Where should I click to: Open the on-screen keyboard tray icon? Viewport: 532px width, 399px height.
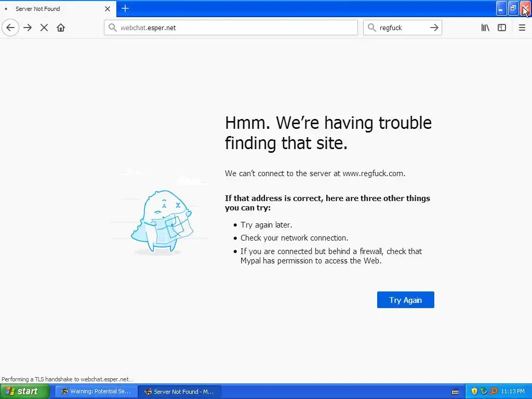(455, 392)
